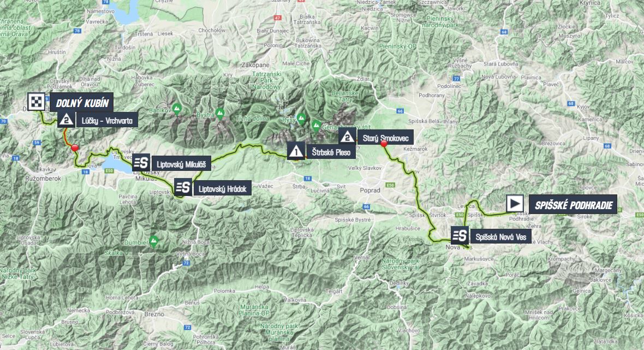Select the Liptovský Mikuláš sprint label
Viewport: 644px width, 350px height.
(181, 164)
